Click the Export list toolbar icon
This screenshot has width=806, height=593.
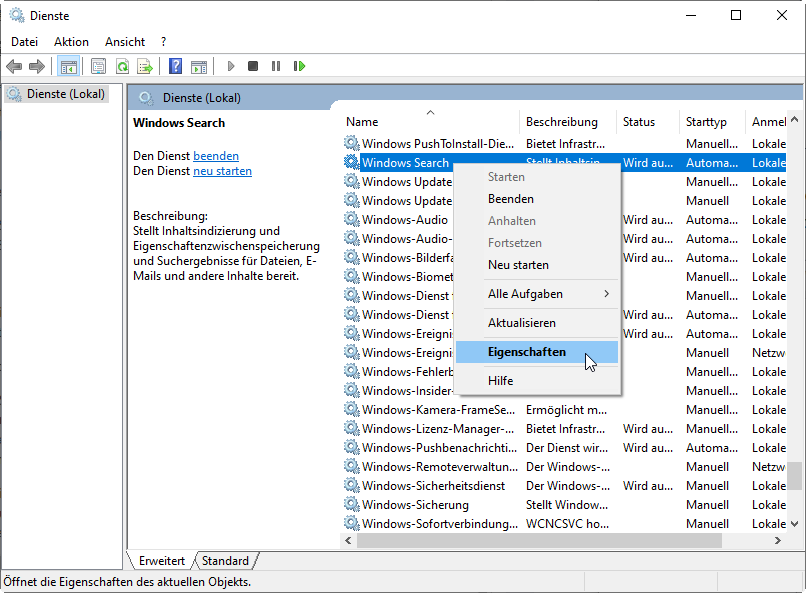(144, 66)
